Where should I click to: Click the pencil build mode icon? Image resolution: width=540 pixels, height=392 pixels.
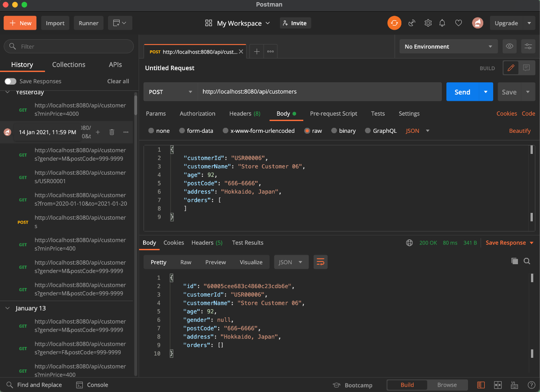pyautogui.click(x=510, y=68)
